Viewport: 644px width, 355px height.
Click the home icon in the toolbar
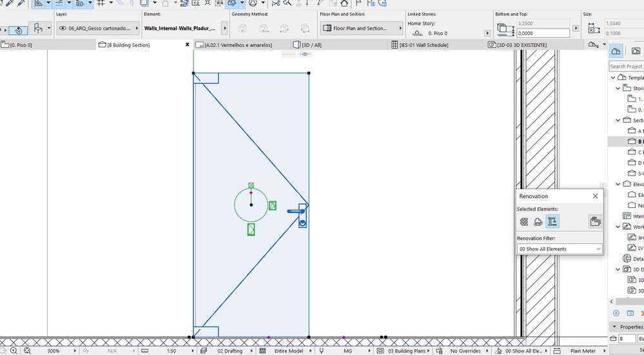pyautogui.click(x=344, y=3)
